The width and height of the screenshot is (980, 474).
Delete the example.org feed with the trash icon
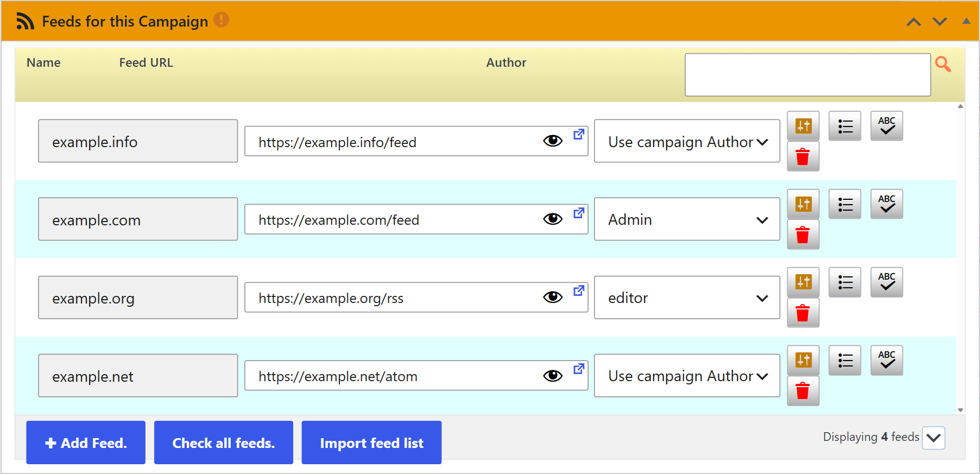pos(803,313)
